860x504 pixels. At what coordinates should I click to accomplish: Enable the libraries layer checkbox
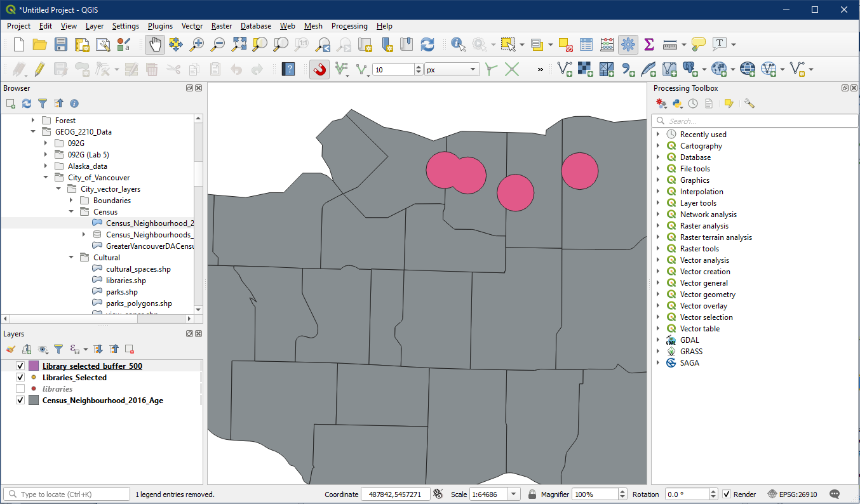pos(20,389)
